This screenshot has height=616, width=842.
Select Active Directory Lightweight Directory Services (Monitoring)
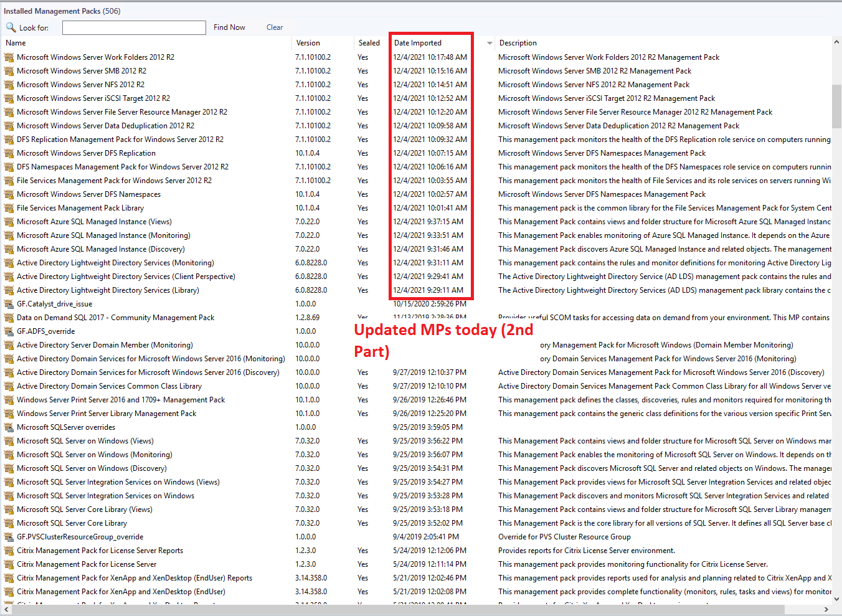coord(115,263)
